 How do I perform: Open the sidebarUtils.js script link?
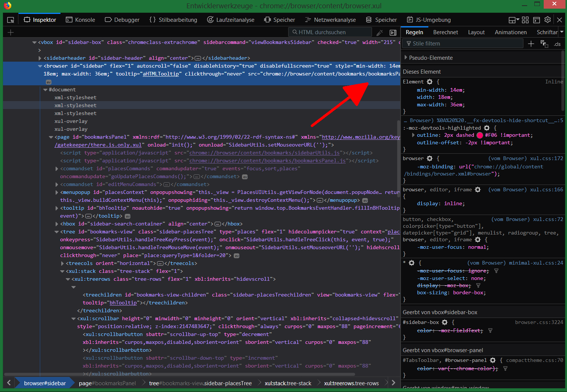[x=264, y=153]
